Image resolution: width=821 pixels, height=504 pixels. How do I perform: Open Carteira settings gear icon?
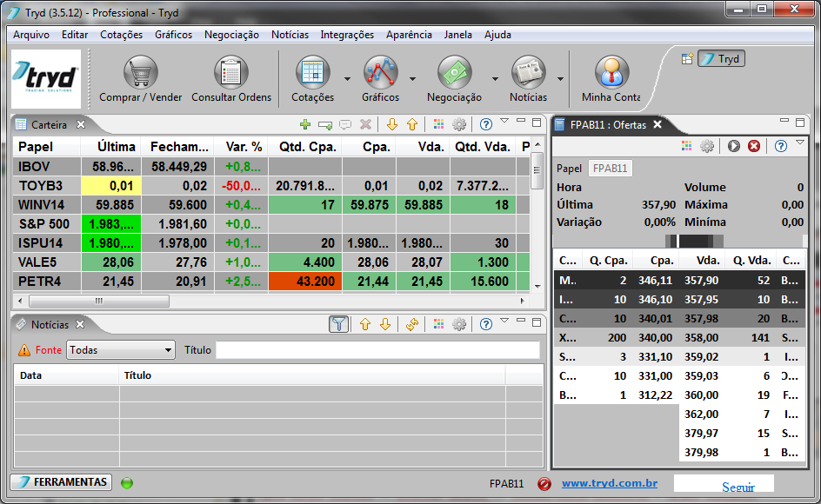tap(458, 124)
